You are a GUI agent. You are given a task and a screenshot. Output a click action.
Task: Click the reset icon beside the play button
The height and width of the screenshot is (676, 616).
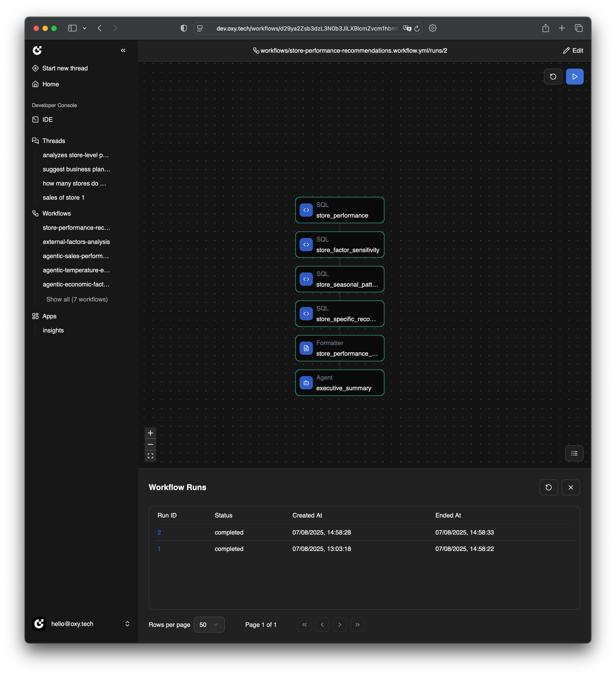coord(553,77)
